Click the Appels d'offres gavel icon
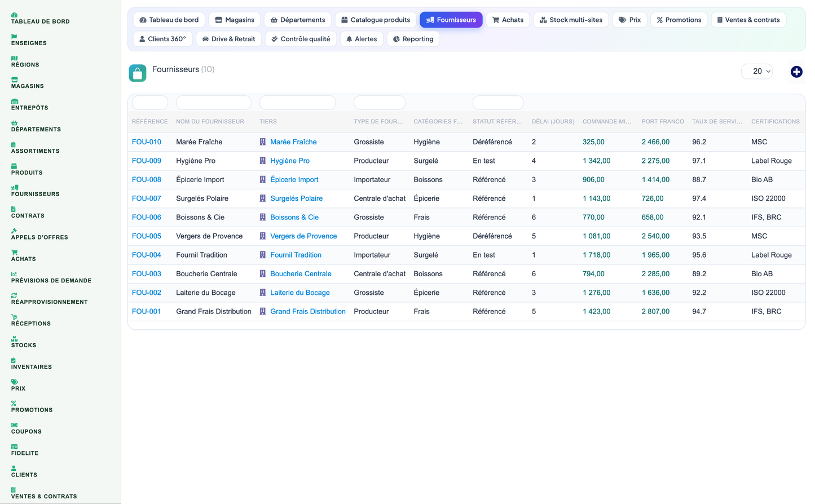This screenshot has height=504, width=815. 14,231
